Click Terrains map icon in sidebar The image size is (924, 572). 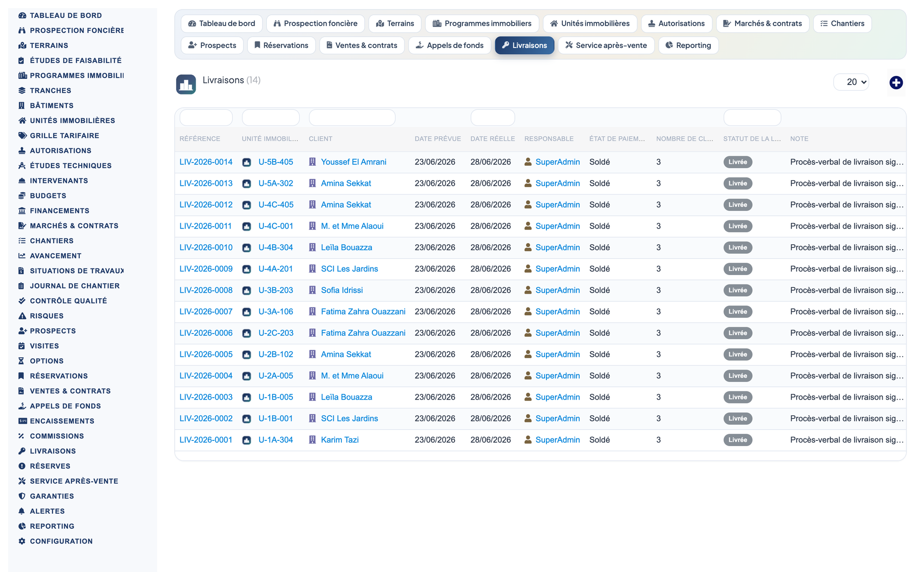pyautogui.click(x=22, y=46)
